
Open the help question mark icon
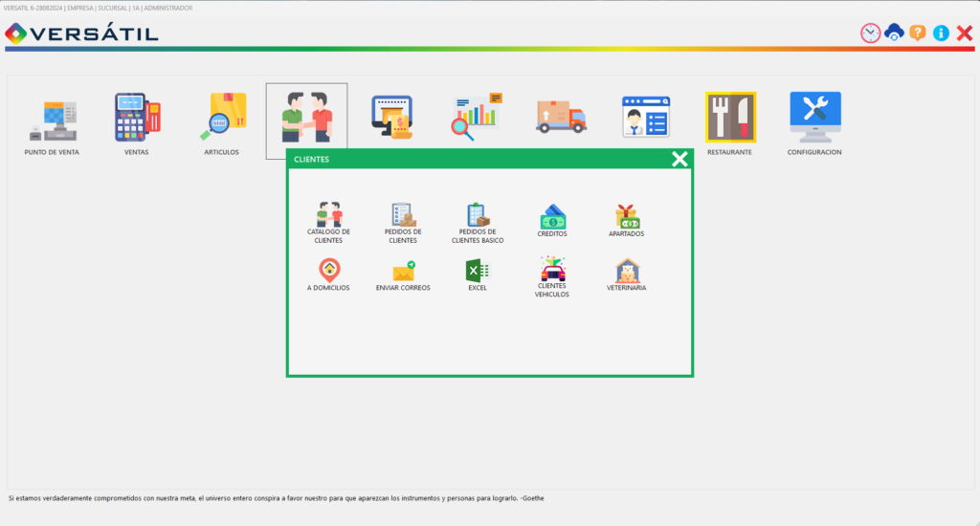(x=918, y=33)
